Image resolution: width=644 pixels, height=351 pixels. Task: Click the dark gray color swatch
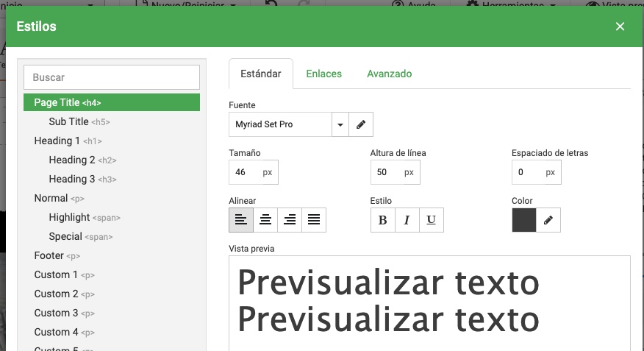[x=524, y=220]
